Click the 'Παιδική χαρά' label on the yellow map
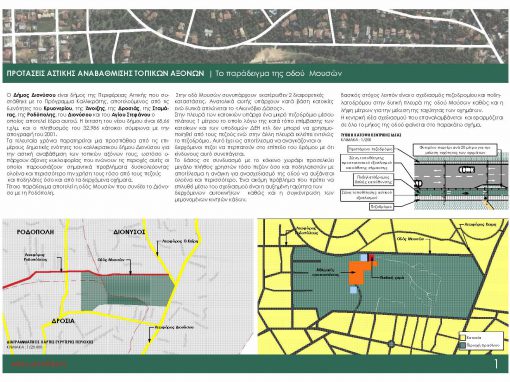The width and height of the screenshot is (510, 382). tap(391, 277)
